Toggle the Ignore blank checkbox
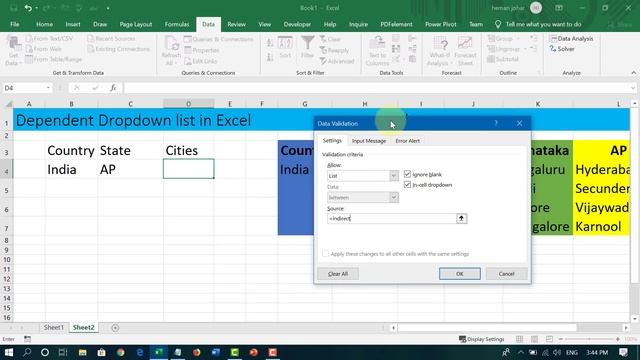 click(x=407, y=174)
